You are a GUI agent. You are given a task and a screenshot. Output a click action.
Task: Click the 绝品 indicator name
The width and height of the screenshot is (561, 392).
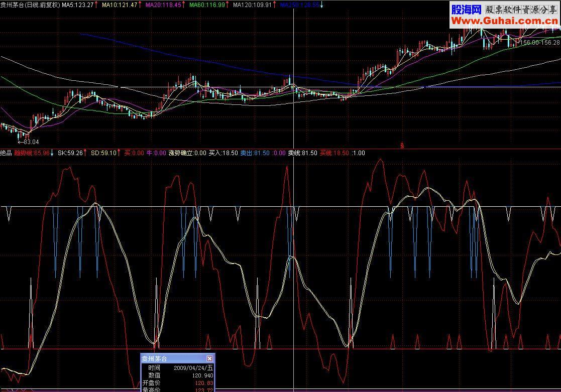(x=6, y=153)
